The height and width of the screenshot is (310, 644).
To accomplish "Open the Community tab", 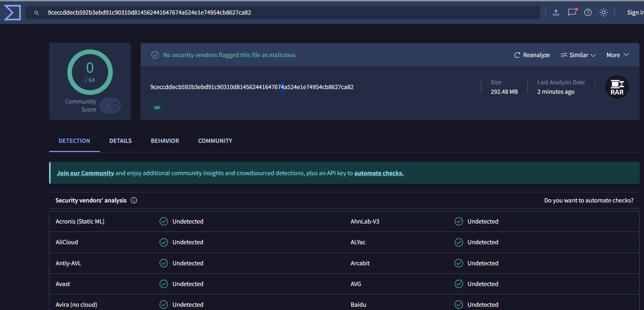I will (215, 141).
